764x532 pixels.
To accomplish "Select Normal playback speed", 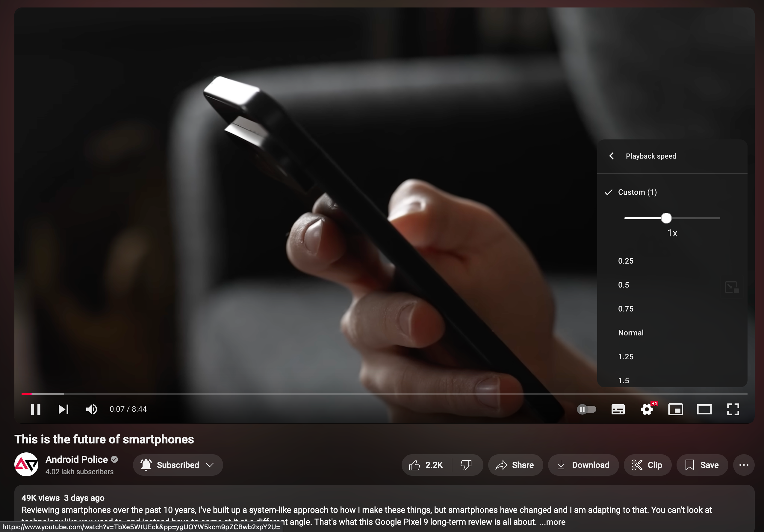I will point(631,332).
